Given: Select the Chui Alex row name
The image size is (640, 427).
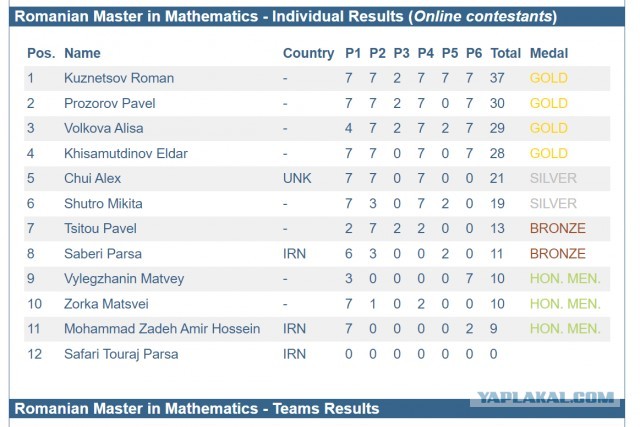Looking at the screenshot, I should tap(92, 178).
